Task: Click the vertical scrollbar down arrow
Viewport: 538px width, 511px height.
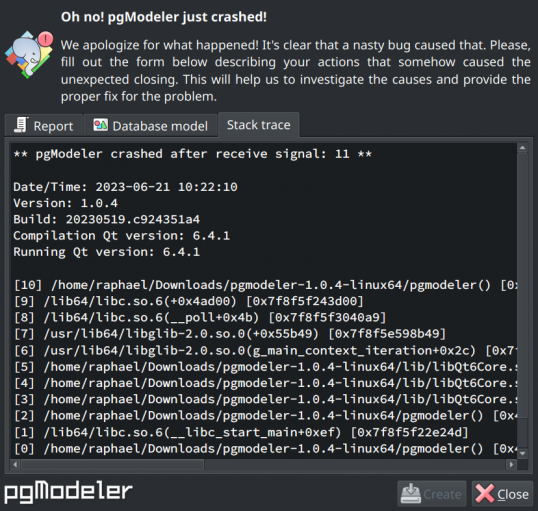Action: coord(523,454)
